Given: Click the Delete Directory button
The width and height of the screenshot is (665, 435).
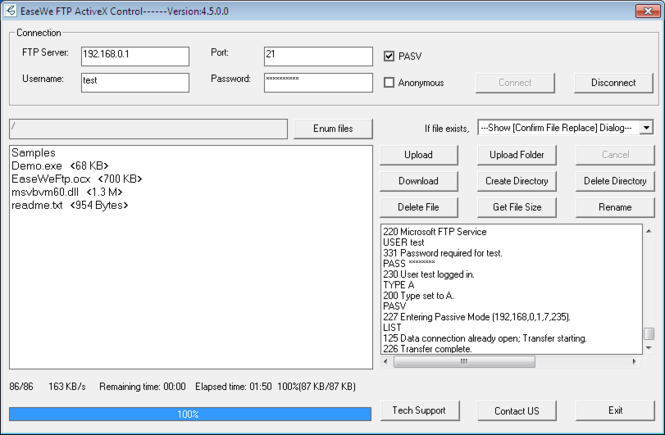Looking at the screenshot, I should (x=615, y=181).
